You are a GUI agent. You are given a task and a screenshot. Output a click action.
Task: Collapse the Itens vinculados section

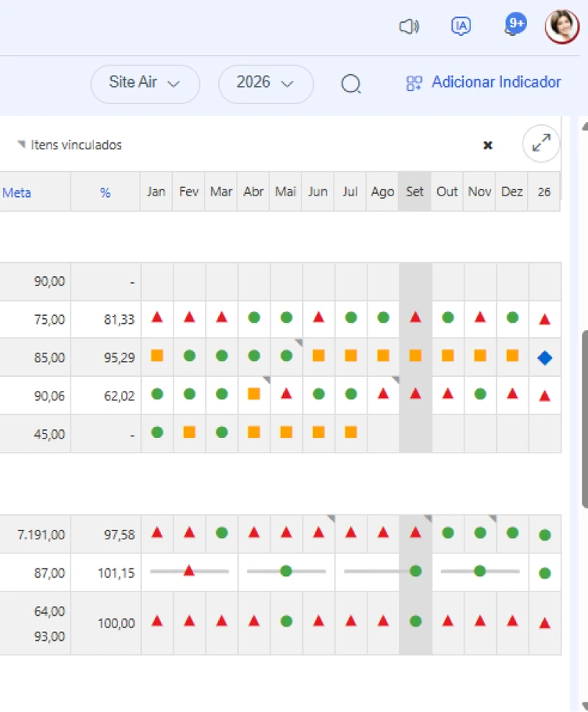(x=21, y=145)
